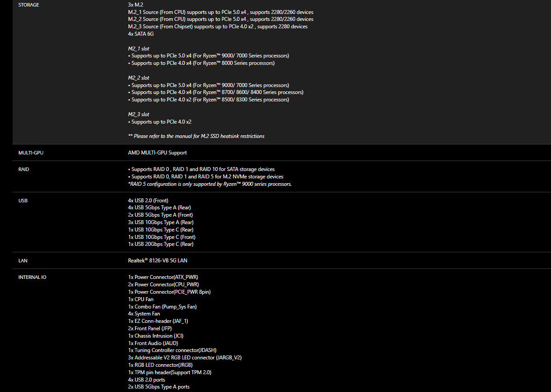Click the RAID row label
The width and height of the screenshot is (551, 392).
tap(24, 169)
